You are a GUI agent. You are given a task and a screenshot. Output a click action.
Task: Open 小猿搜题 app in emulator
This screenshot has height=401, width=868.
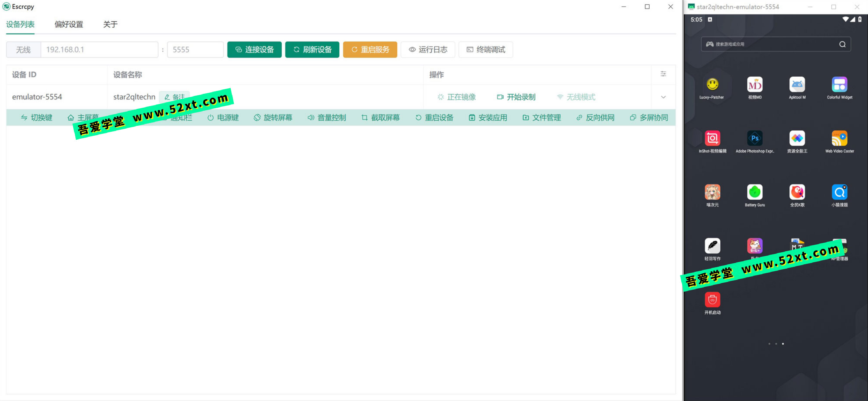839,196
